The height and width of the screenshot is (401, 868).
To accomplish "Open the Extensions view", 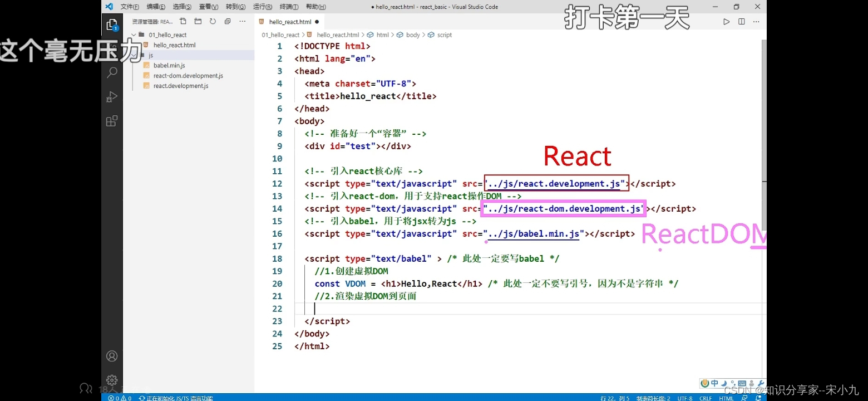I will coord(112,121).
